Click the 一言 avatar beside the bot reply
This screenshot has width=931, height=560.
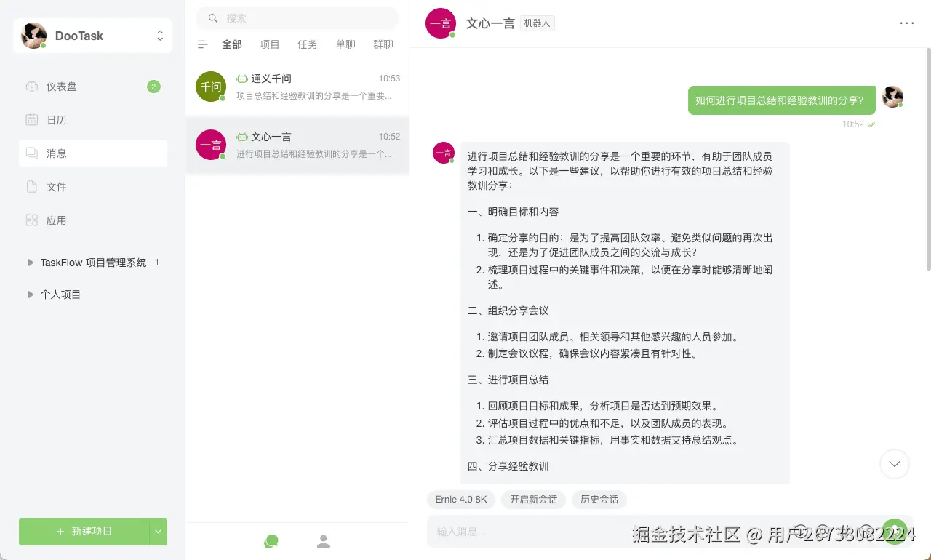coord(444,153)
